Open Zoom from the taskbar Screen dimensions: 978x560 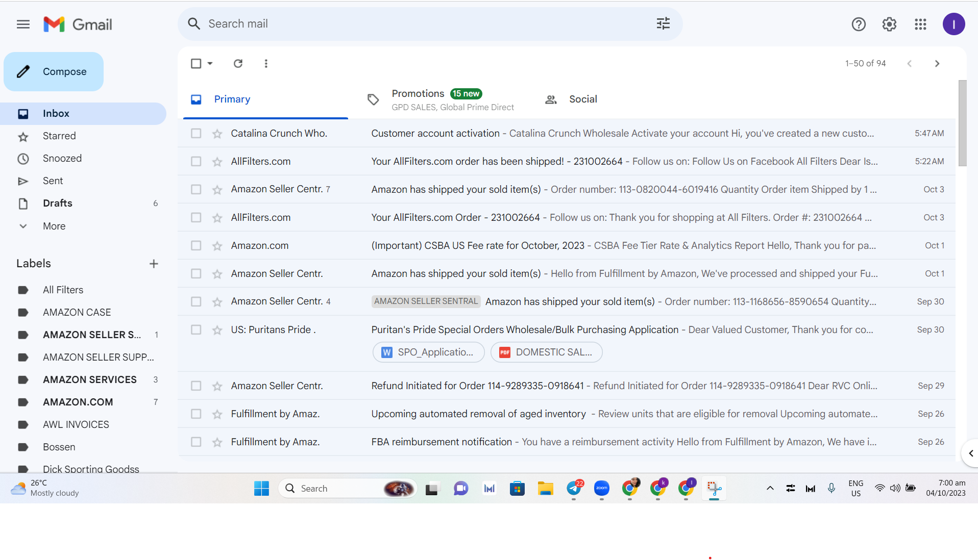602,489
